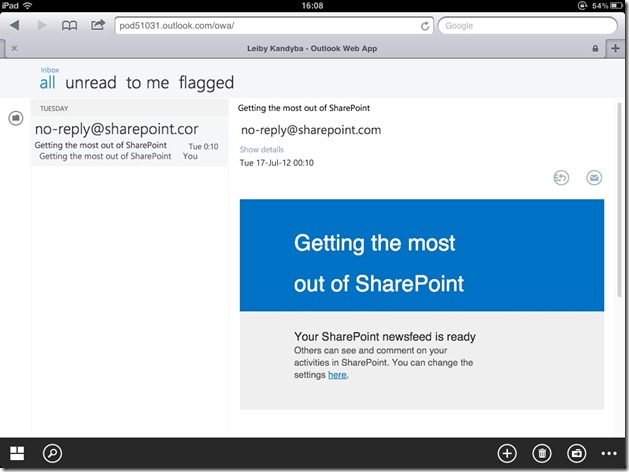Tap the sender no-reply@sharepoint.com in reading pane
This screenshot has width=629, height=472.
click(x=311, y=130)
